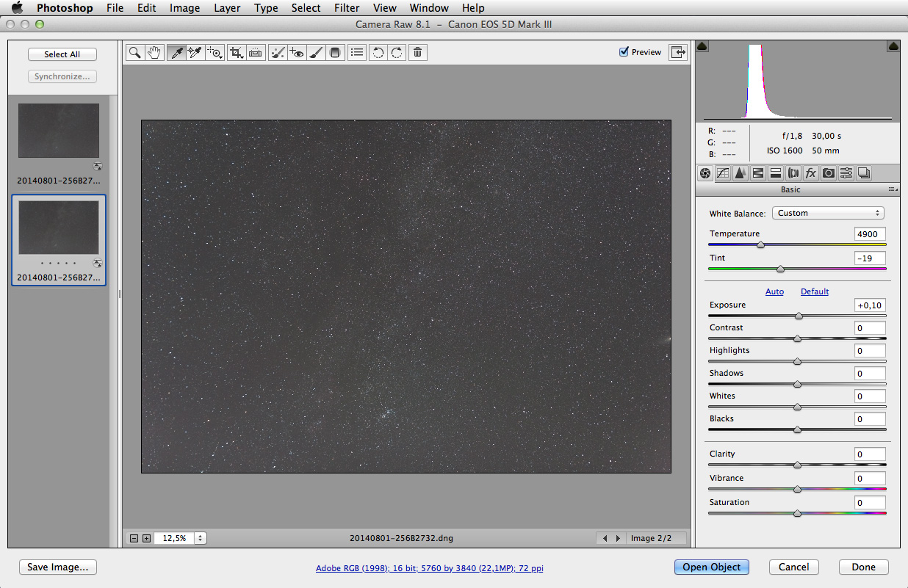The height and width of the screenshot is (588, 908).
Task: Open the Split Toning tab
Action: (775, 173)
